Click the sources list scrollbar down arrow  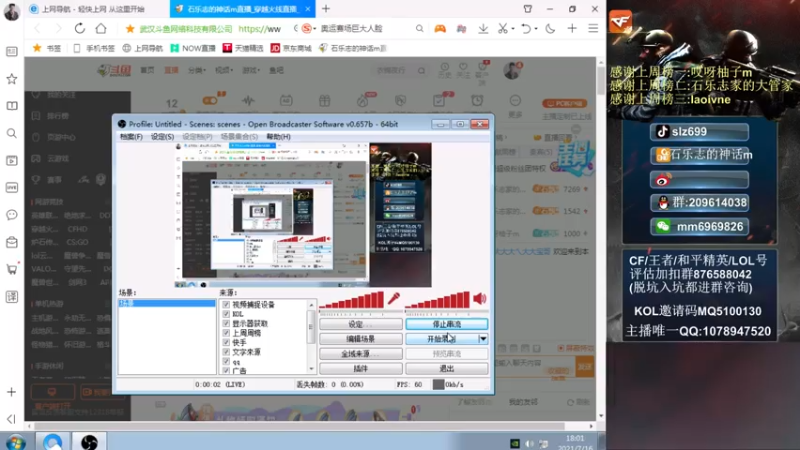(312, 369)
